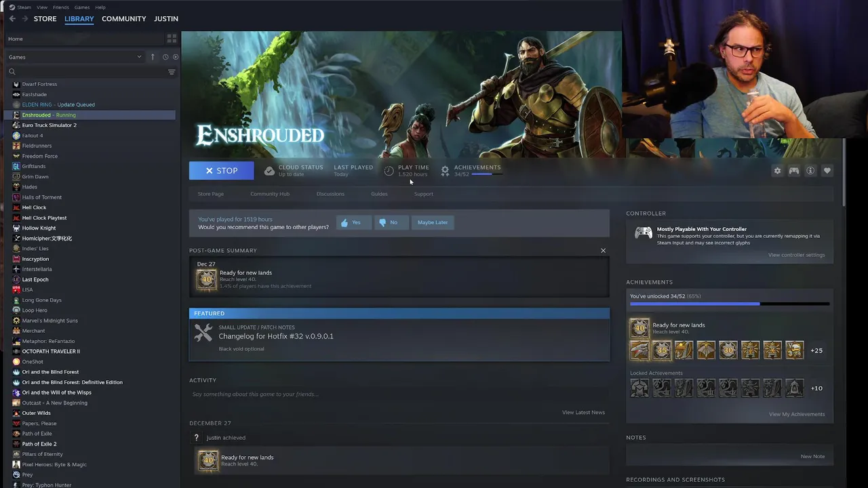
Task: Open Changelog for Hotfix #32 v.0.9.0.1
Action: [276, 336]
